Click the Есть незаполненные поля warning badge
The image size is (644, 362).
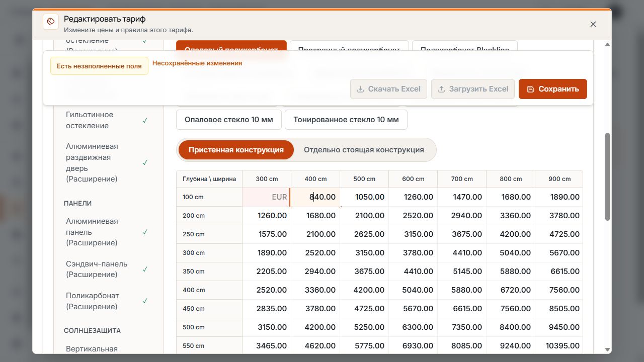(99, 66)
